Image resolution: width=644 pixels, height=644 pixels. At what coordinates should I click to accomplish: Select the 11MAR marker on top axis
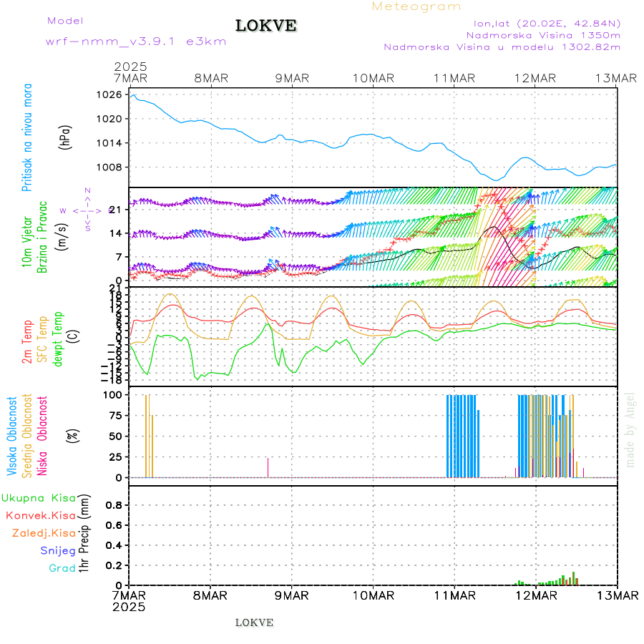pos(454,78)
